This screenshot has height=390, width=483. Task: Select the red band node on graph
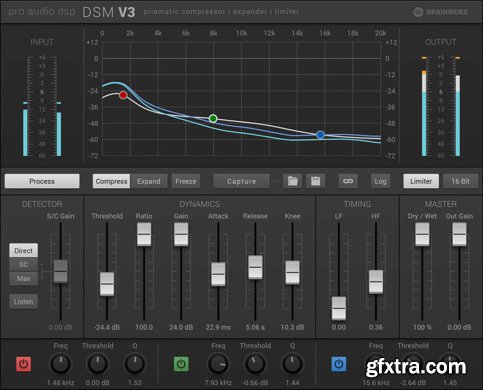pos(123,95)
